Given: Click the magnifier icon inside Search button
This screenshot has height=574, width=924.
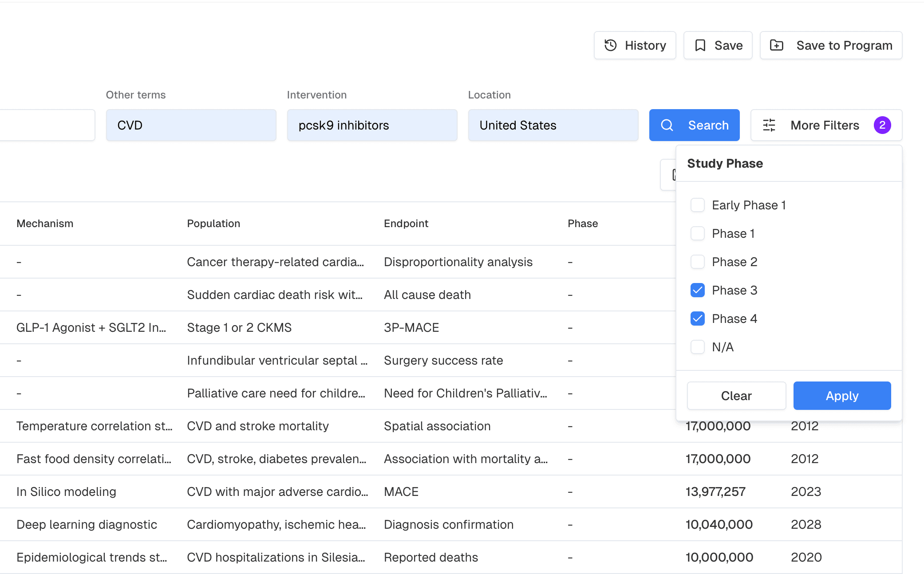Looking at the screenshot, I should point(667,125).
